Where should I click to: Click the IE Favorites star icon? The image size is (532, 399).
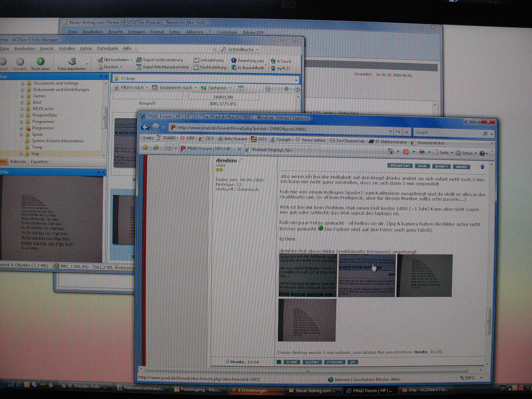point(145,147)
